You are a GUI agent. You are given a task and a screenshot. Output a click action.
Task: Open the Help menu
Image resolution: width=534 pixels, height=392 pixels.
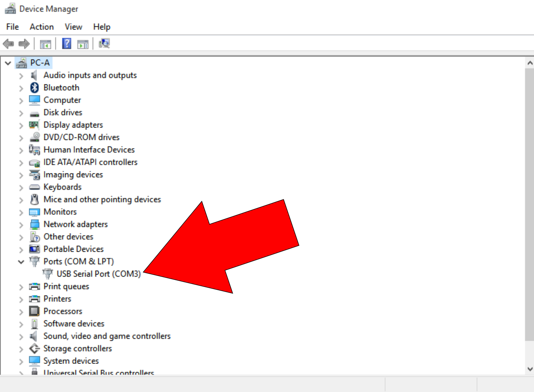(102, 27)
